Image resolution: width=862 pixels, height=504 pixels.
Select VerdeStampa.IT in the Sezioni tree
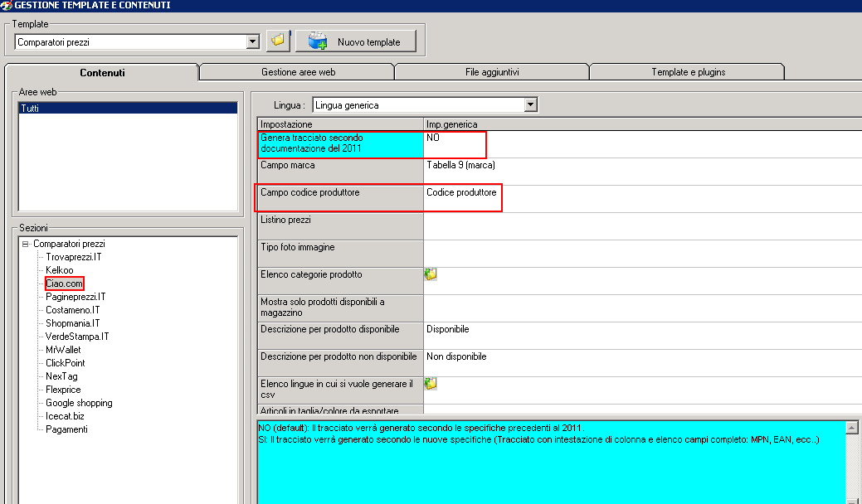pos(77,336)
